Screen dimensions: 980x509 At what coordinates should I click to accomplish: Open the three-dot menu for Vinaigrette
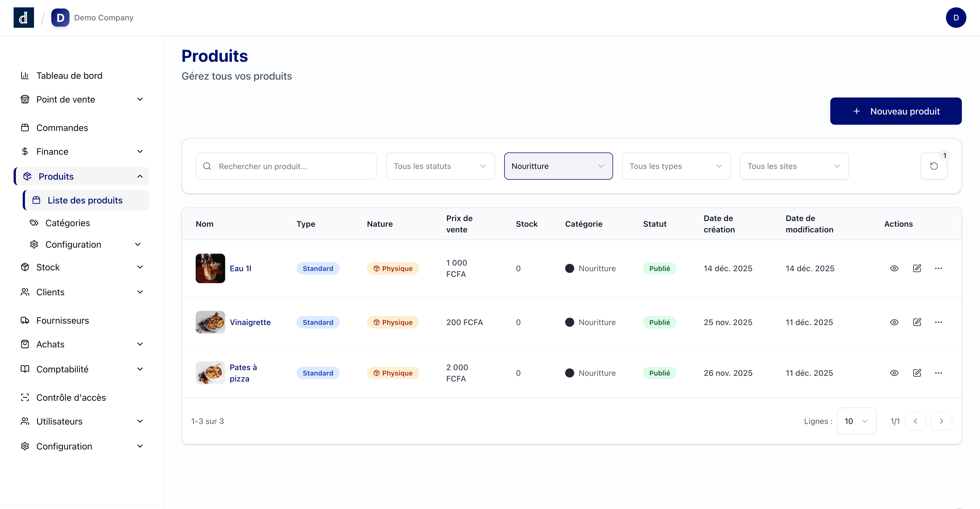coord(938,322)
